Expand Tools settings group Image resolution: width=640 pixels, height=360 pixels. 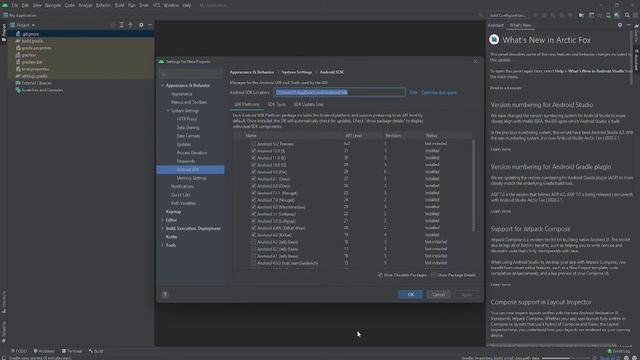(162, 245)
